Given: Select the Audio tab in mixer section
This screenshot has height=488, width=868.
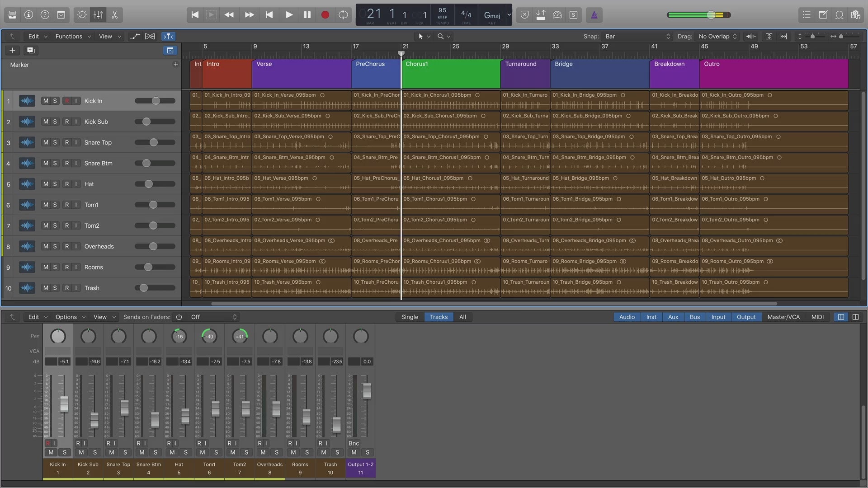Looking at the screenshot, I should point(627,316).
